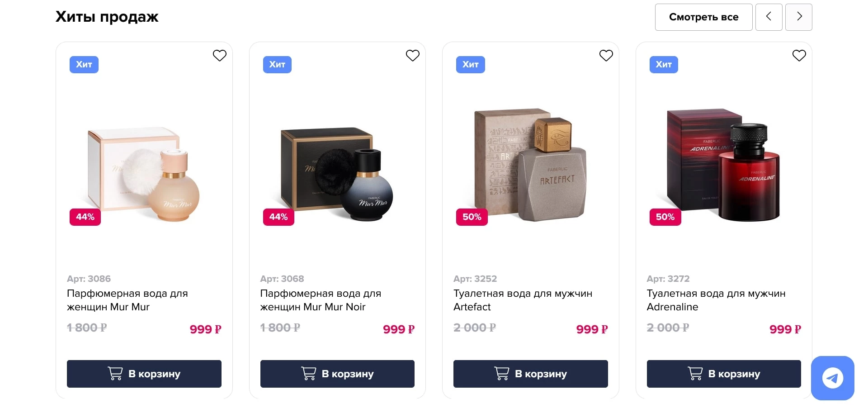The width and height of the screenshot is (868, 413).
Task: Click the cart icon on Artefact's add button
Action: 501,374
